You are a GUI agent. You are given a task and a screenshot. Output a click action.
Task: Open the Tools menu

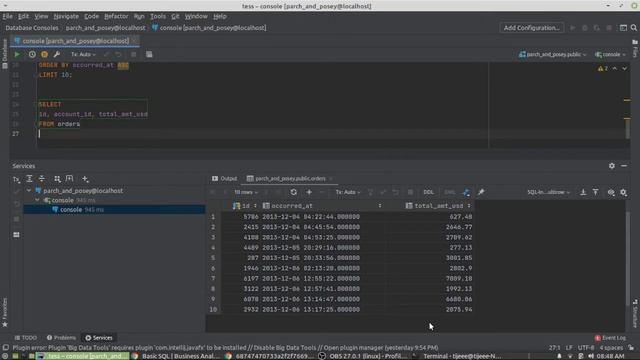[158, 16]
